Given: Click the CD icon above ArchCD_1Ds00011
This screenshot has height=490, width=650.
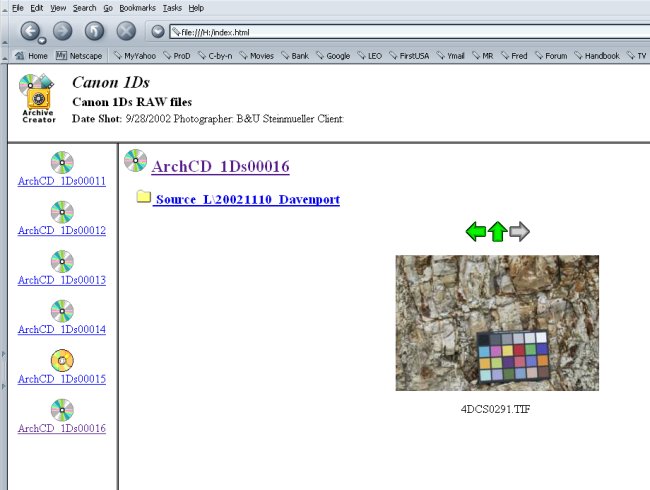Looking at the screenshot, I should pos(62,162).
